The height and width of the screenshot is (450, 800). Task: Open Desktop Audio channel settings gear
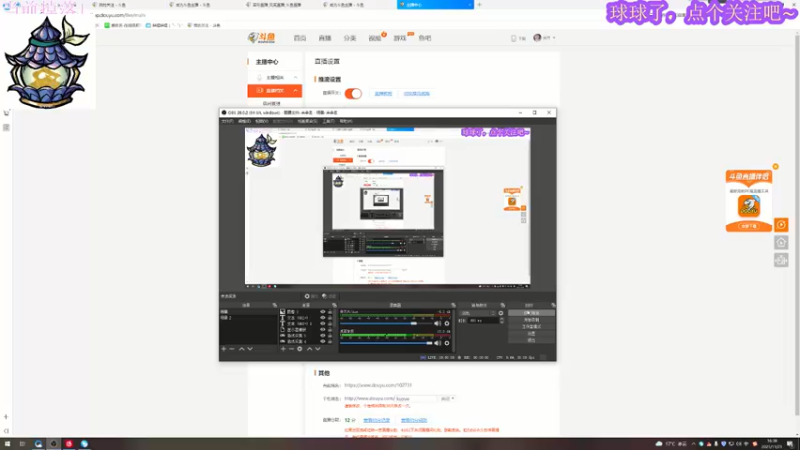[447, 343]
